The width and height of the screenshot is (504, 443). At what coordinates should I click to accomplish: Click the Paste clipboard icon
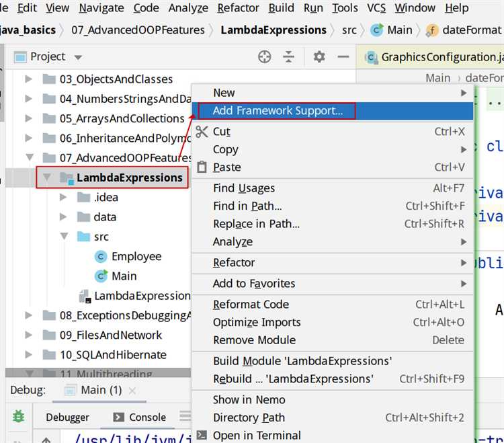[202, 167]
